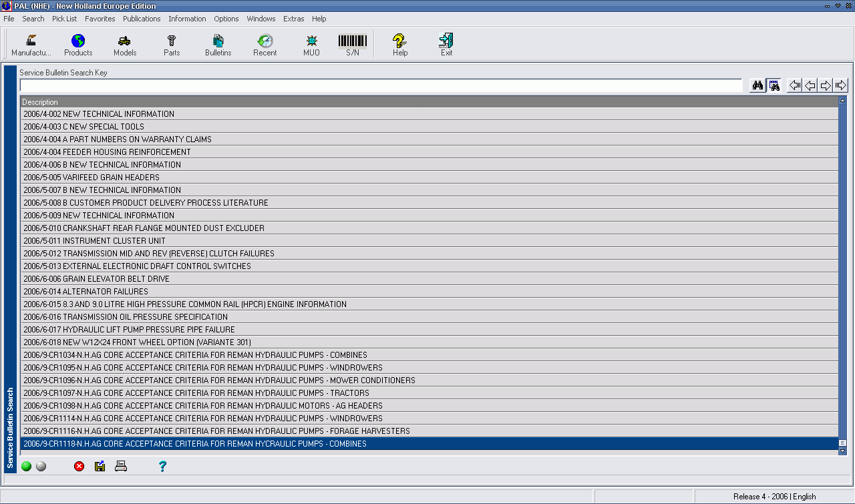The height and width of the screenshot is (504, 855).
Task: Select bulletin 2006/6-014 ALTERNATOR FAILURES
Action: 85,292
